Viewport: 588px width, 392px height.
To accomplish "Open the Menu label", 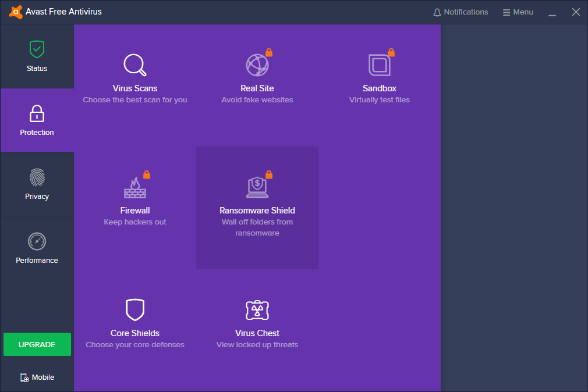I will 523,12.
